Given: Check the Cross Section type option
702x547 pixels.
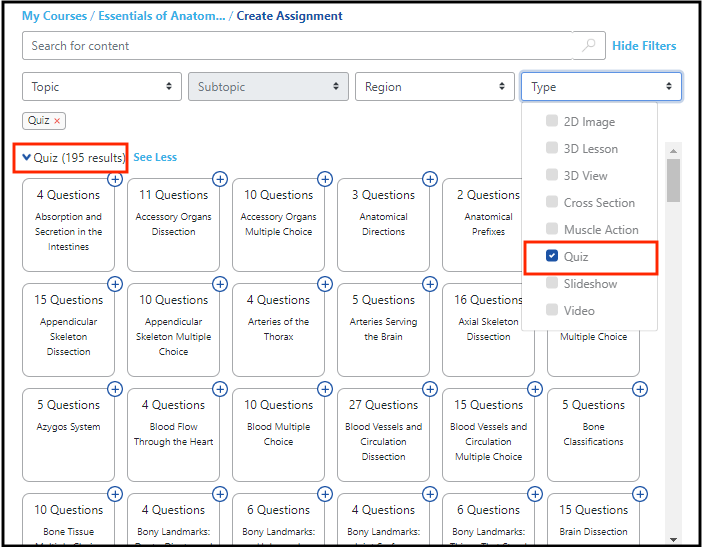Looking at the screenshot, I should pos(552,202).
